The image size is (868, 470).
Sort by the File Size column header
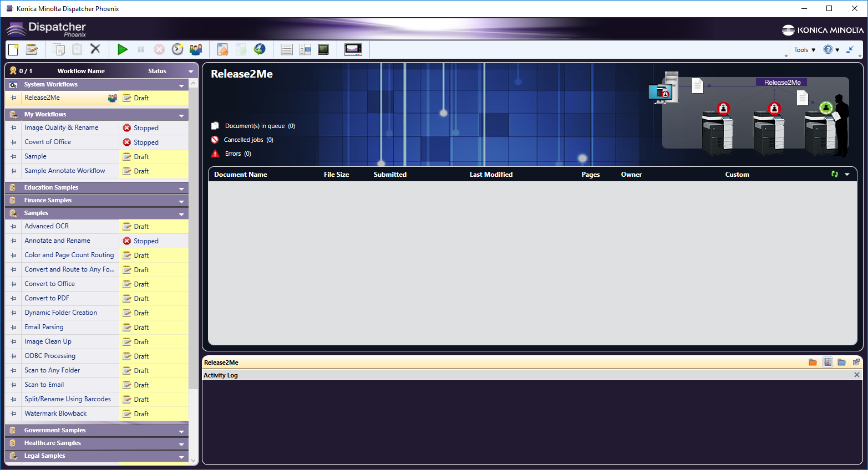337,175
